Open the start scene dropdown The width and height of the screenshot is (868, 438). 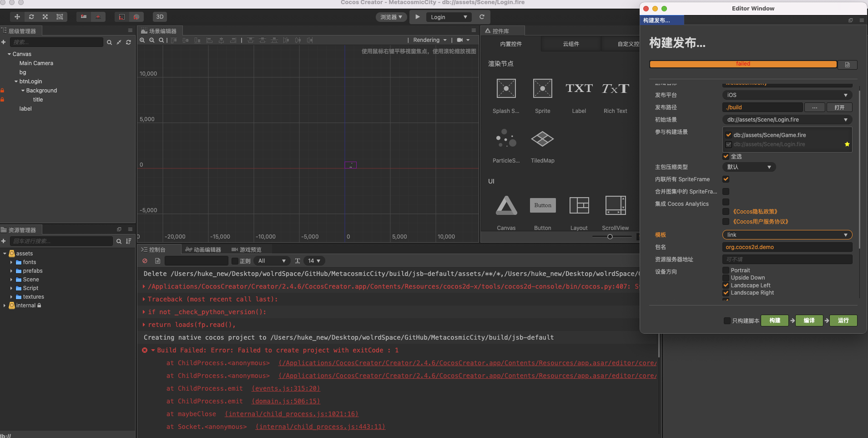point(787,120)
